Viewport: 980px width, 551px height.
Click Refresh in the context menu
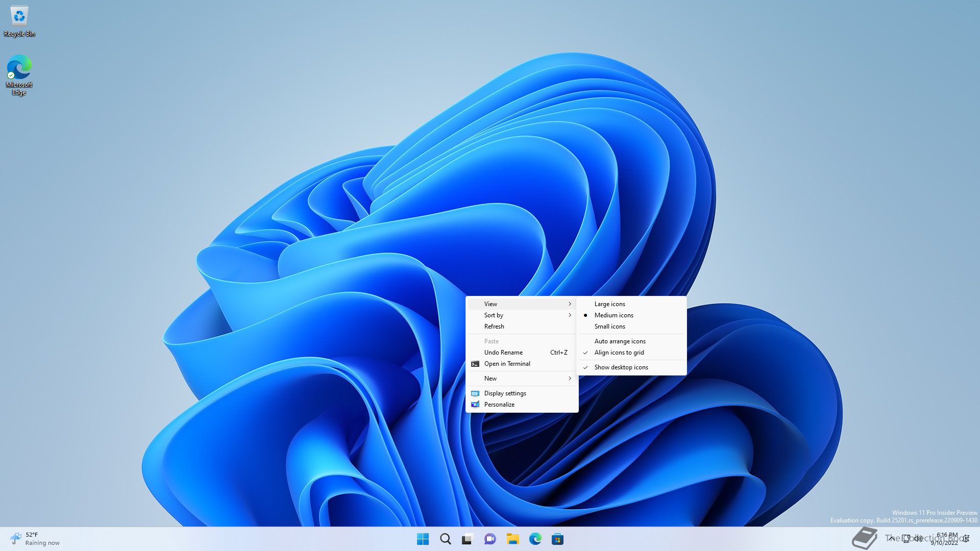coord(522,327)
